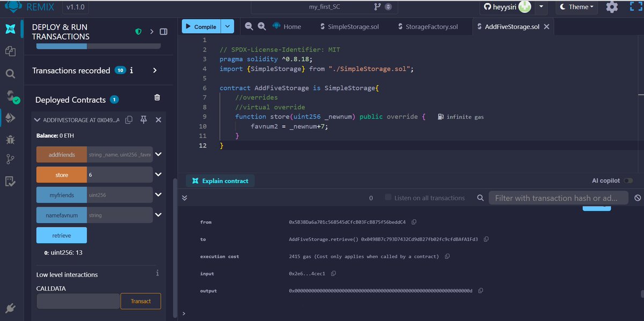The width and height of the screenshot is (644, 321).
Task: Click the namefavnum function button
Action: coord(61,215)
